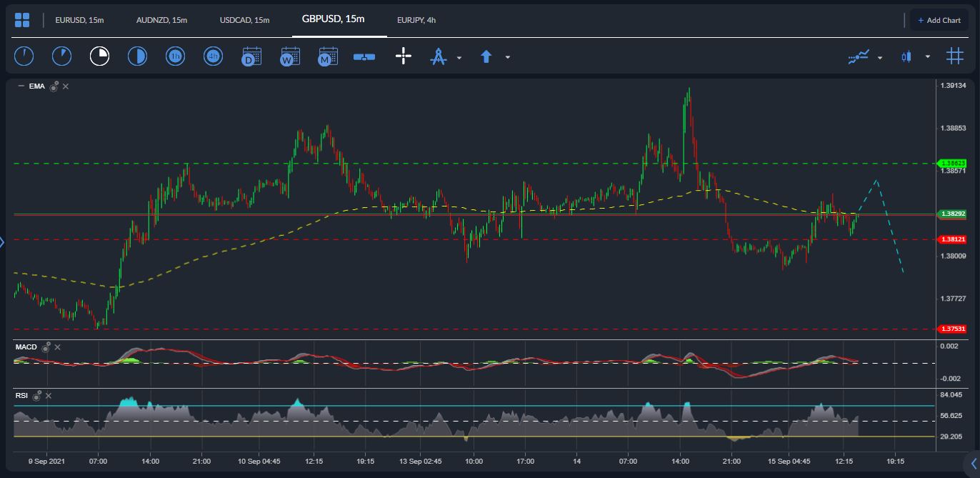This screenshot has width=980, height=478.
Task: Expand the arrow marker dropdown
Action: point(508,57)
